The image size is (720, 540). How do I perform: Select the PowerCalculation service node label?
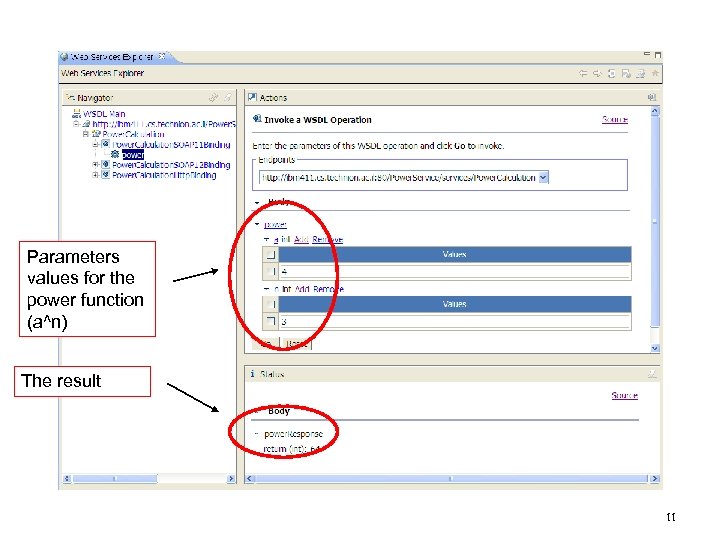[133, 134]
